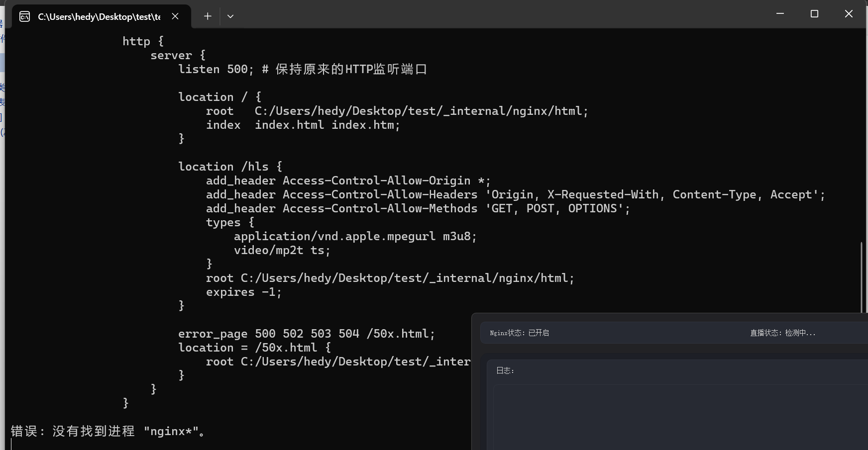Click the error line mentioning "nginx*"

pos(108,431)
